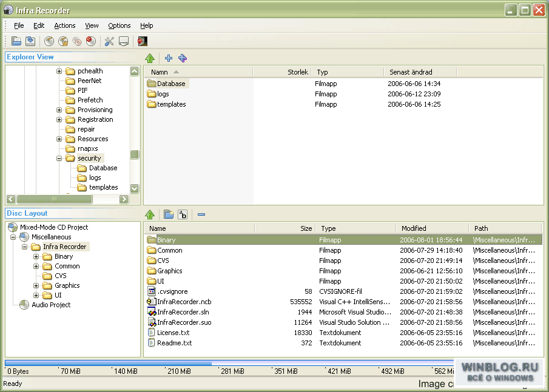Click the disc drive devices icon
Screen dimensions: 549x392
[x=124, y=41]
